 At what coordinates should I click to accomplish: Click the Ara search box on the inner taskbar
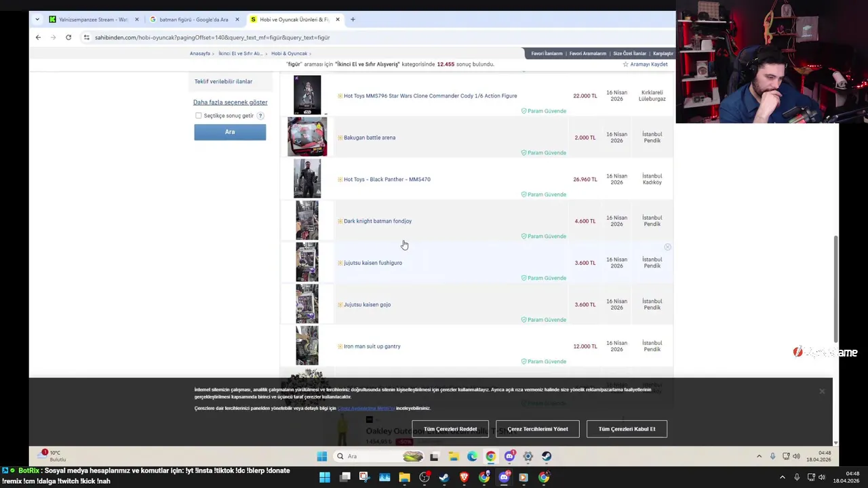pyautogui.click(x=379, y=456)
